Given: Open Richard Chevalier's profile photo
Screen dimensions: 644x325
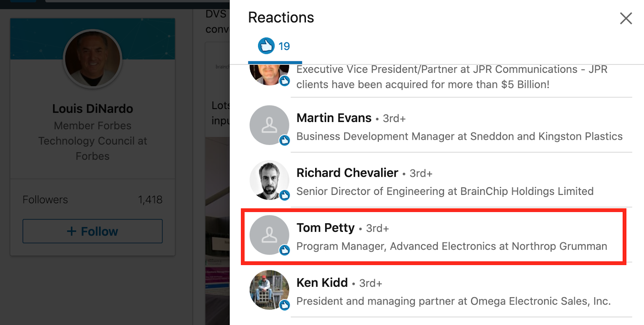Looking at the screenshot, I should click(x=269, y=180).
